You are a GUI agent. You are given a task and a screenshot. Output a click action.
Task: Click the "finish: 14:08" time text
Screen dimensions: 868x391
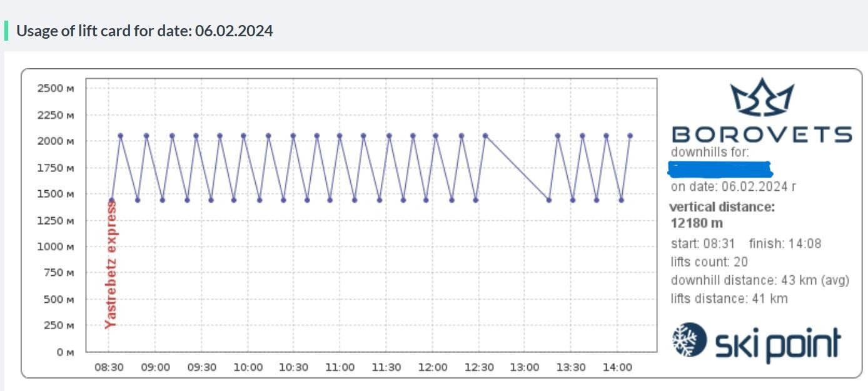(785, 243)
